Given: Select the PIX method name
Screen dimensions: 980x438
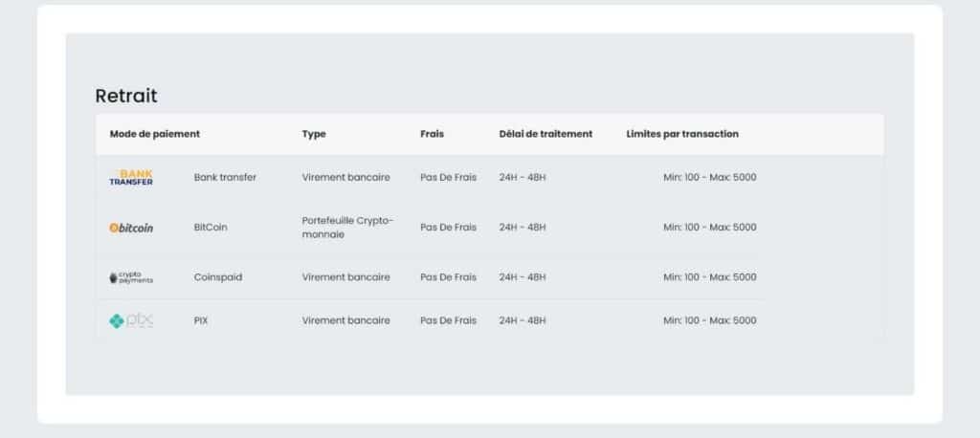Looking at the screenshot, I should point(201,320).
